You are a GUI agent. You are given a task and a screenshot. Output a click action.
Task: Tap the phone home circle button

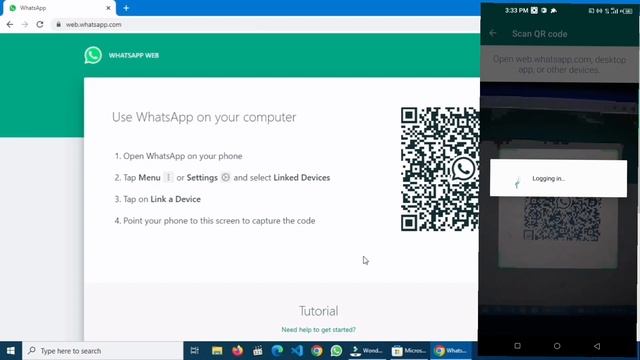(557, 346)
